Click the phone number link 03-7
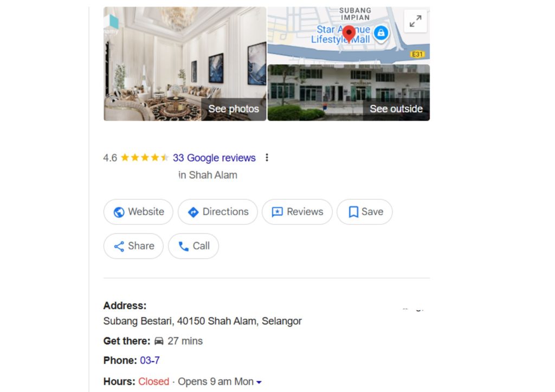 (x=150, y=361)
